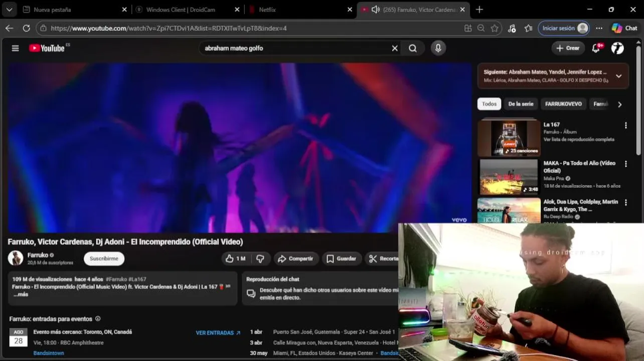Open options for Alok, Dua Lipa video
The width and height of the screenshot is (644, 361).
625,203
